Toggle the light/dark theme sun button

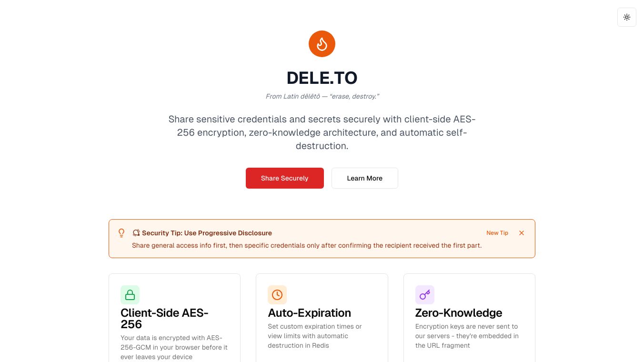[x=626, y=17]
